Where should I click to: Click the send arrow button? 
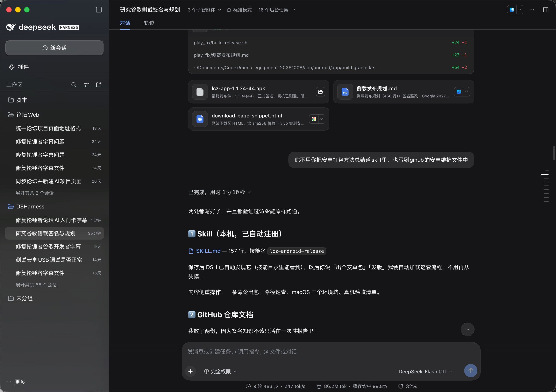coord(471,371)
